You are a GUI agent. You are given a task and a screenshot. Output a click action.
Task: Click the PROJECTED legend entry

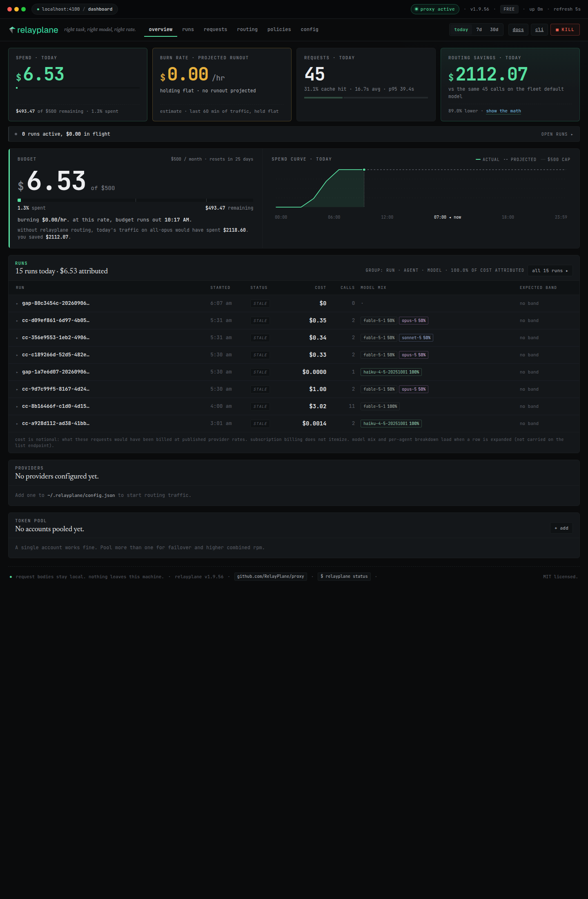(x=520, y=159)
